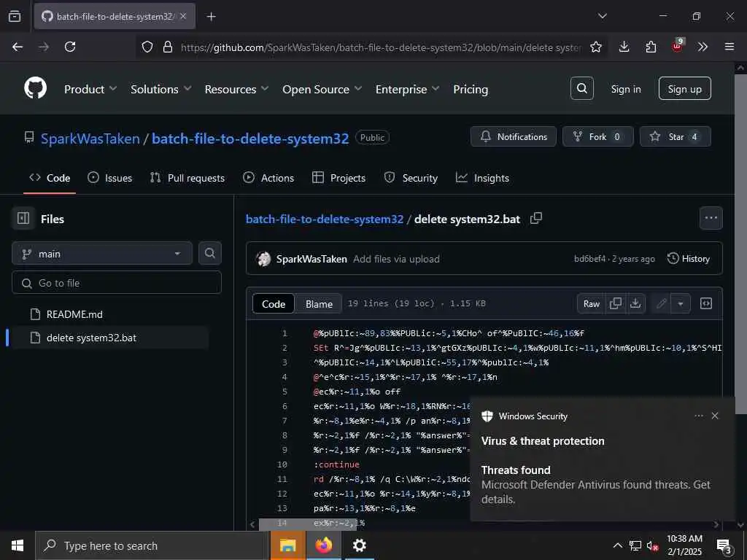Screen dimensions: 747x560
Task: Open File Explorer from taskbar
Action: [x=287, y=545]
